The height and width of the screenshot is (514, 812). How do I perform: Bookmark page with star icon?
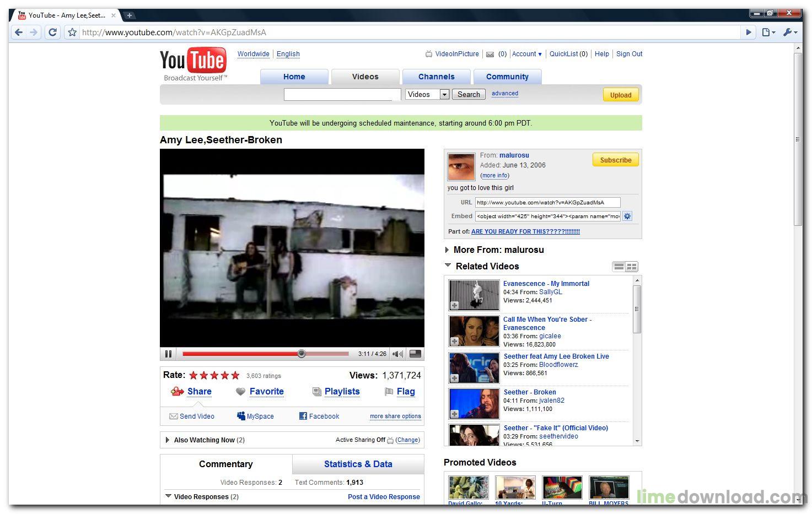coord(72,33)
